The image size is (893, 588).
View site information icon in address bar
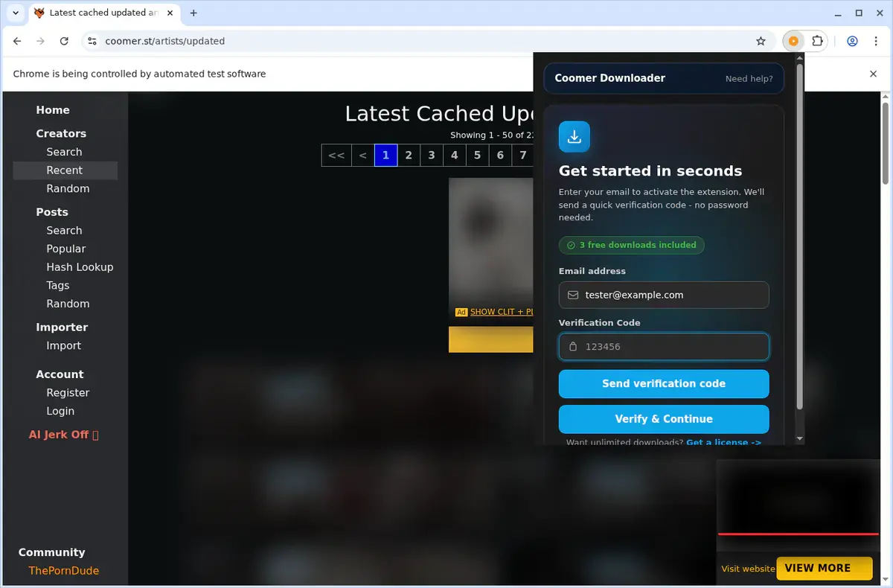point(91,41)
